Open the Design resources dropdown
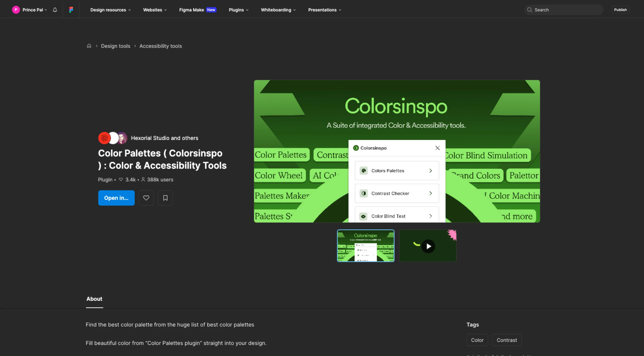This screenshot has width=644, height=356. (110, 10)
